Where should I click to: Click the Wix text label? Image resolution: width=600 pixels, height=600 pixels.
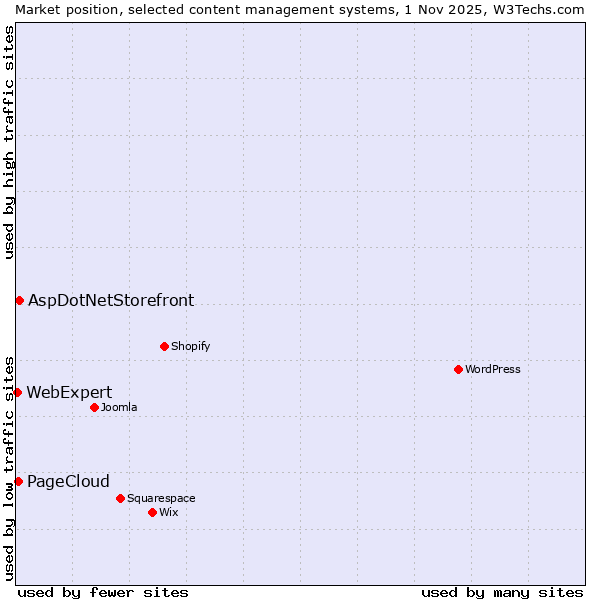169,512
